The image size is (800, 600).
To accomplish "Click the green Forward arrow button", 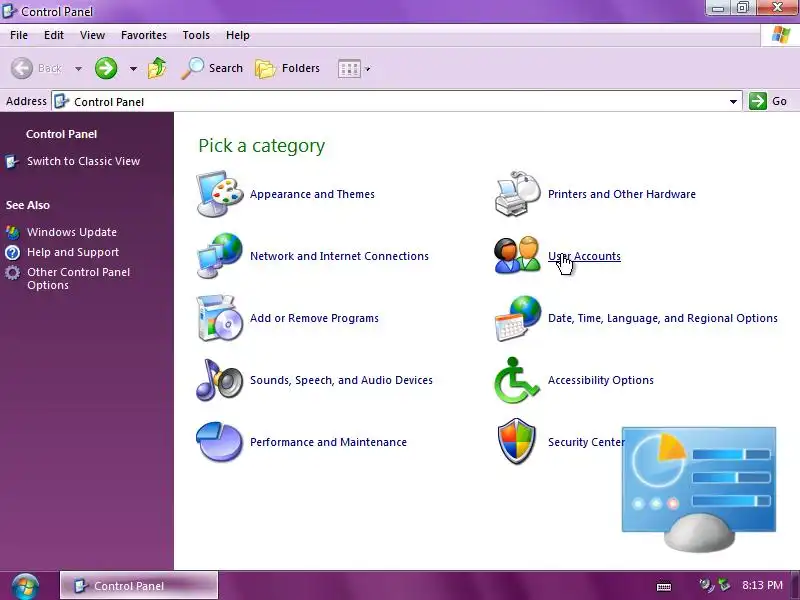I will (106, 68).
